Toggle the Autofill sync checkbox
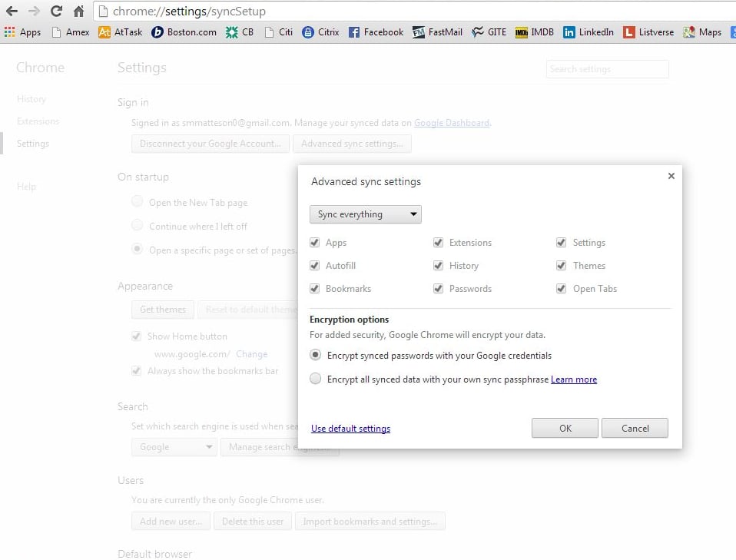The height and width of the screenshot is (560, 736). [x=314, y=265]
